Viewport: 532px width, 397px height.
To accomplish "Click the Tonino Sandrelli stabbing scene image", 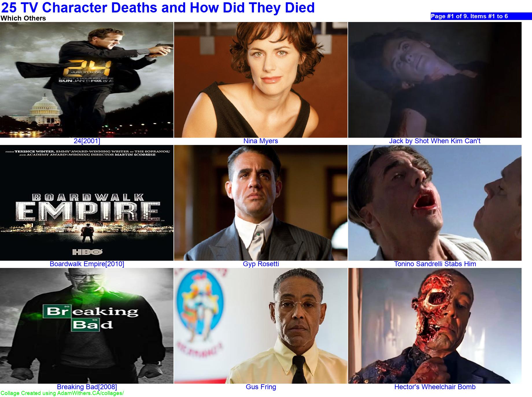I will point(435,203).
